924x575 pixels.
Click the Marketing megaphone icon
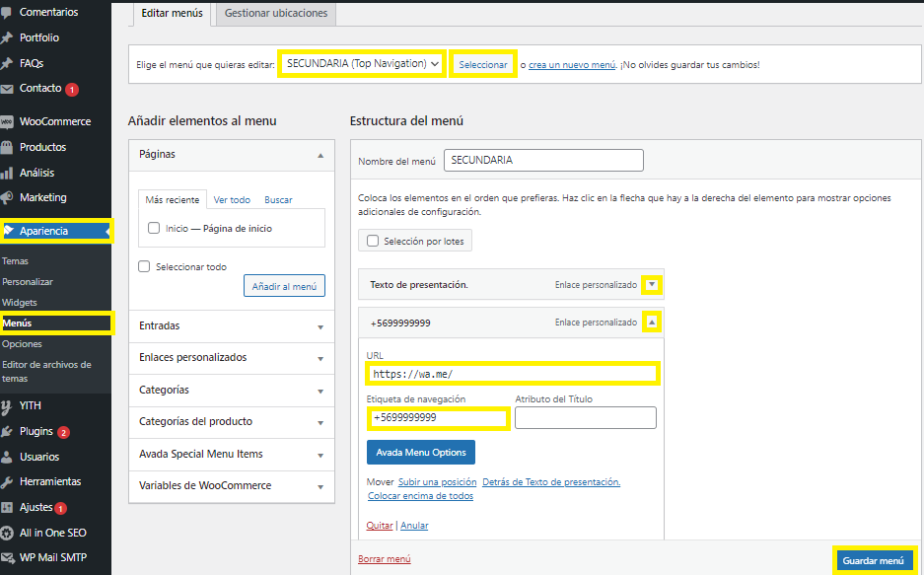pos(7,197)
